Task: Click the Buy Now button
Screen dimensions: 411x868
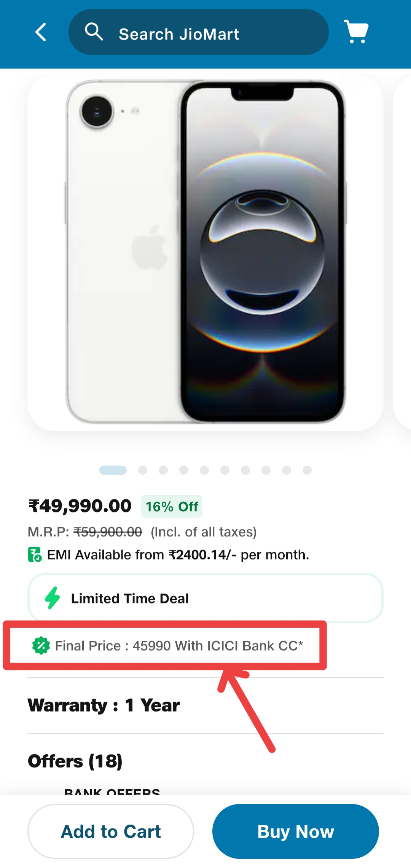Action: [296, 831]
